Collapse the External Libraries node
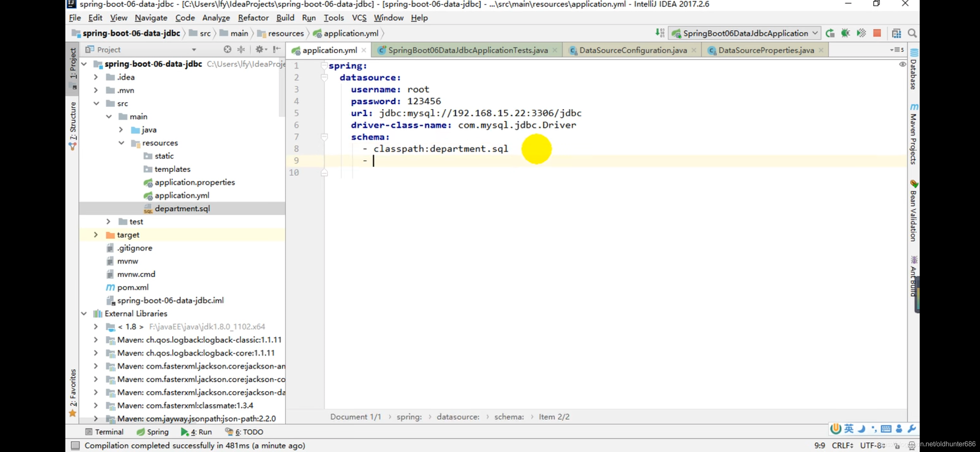980x452 pixels. 84,313
